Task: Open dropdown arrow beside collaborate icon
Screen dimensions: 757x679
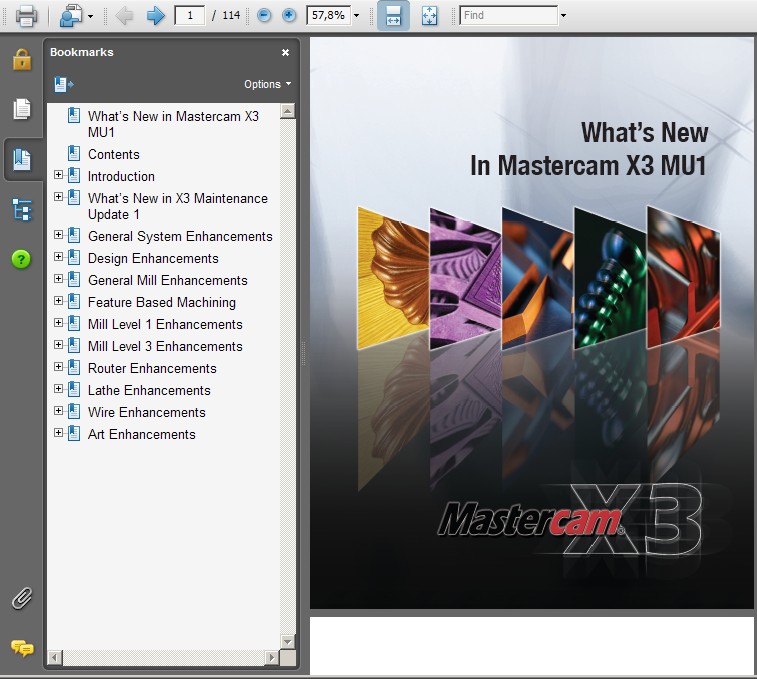Action: pos(90,16)
